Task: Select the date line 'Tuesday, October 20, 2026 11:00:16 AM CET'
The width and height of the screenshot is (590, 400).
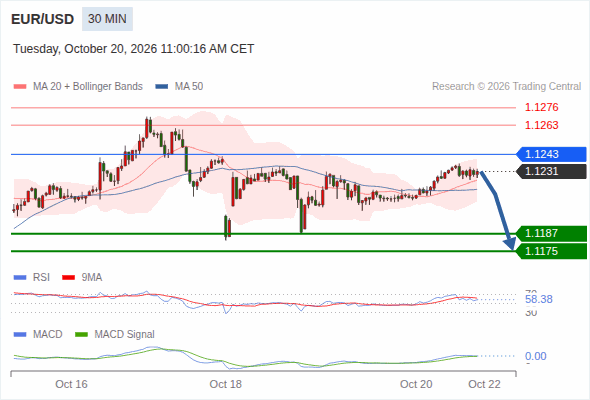Action: pyautogui.click(x=134, y=49)
